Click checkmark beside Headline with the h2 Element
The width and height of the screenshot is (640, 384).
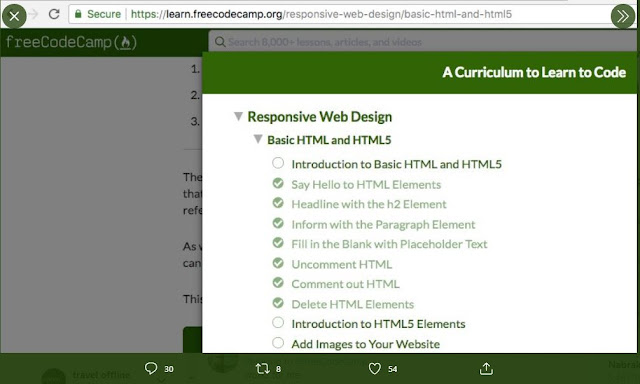click(278, 203)
